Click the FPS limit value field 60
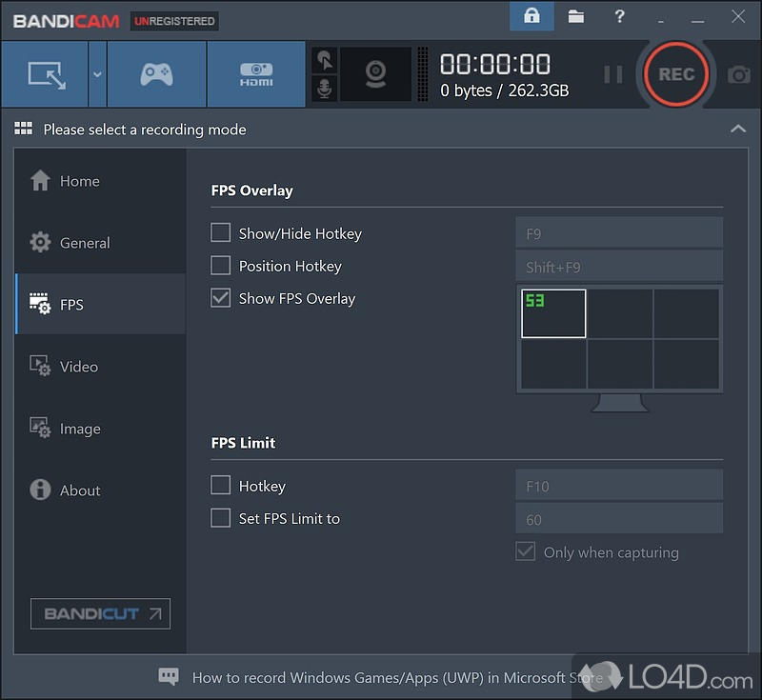Image resolution: width=762 pixels, height=700 pixels. 619,518
